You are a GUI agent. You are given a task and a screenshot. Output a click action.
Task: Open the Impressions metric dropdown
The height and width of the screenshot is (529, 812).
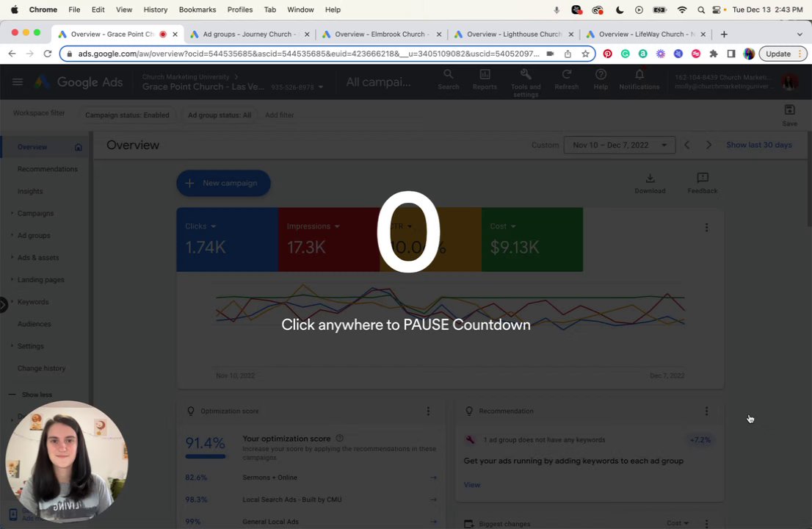point(313,226)
